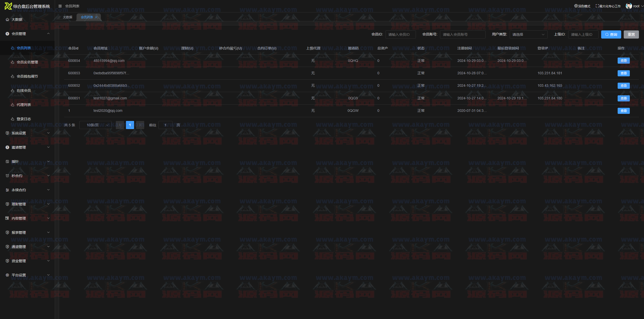Click the 大数据 home icon in sidebar
The image size is (644, 319).
(x=7, y=20)
